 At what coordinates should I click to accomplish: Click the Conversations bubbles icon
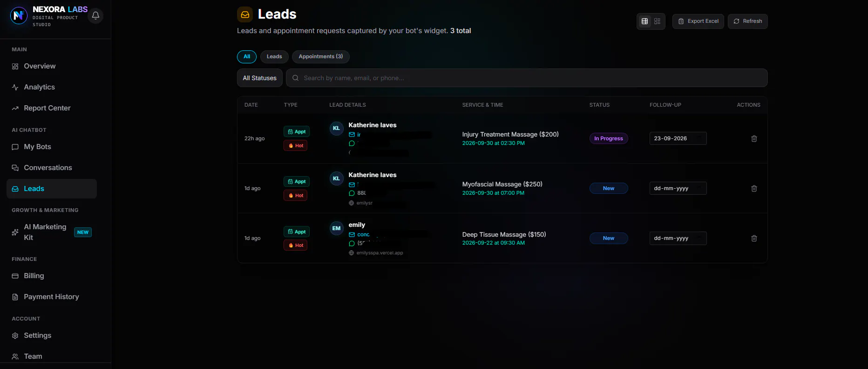pos(15,168)
